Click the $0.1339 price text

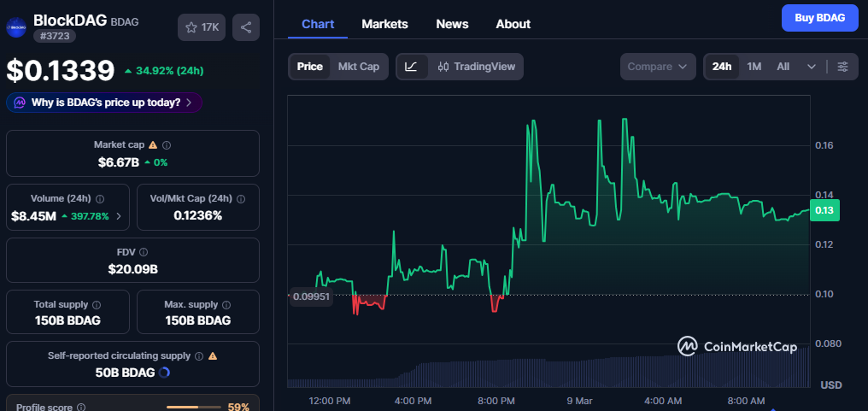click(x=61, y=70)
